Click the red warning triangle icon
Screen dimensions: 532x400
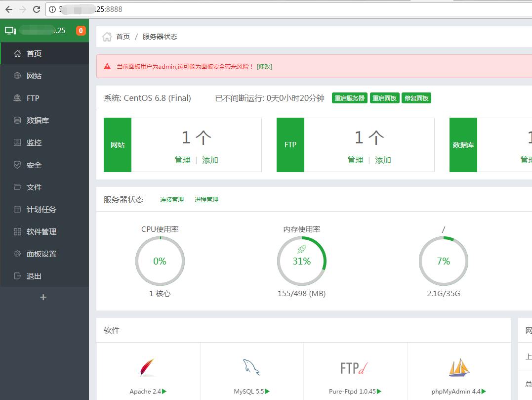(107, 67)
